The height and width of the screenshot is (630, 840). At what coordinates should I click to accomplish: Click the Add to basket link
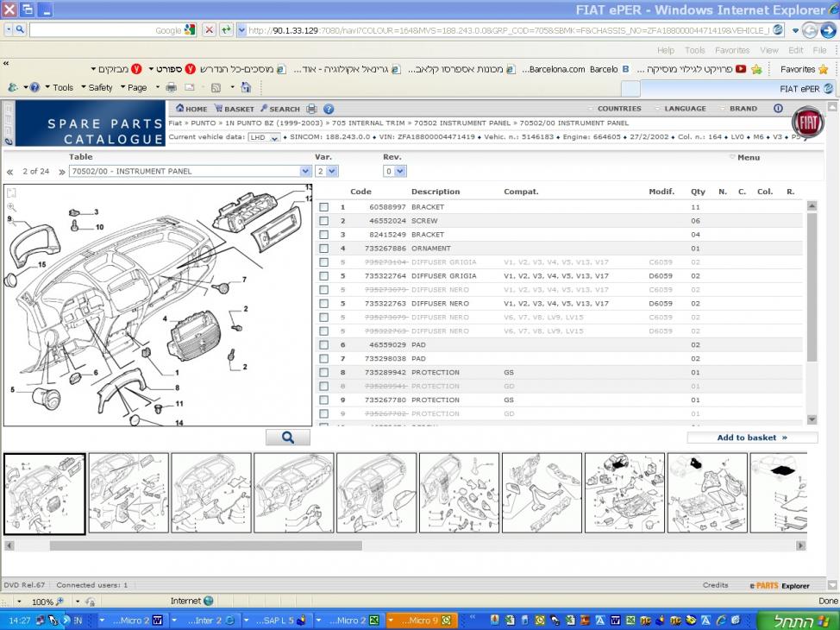751,438
